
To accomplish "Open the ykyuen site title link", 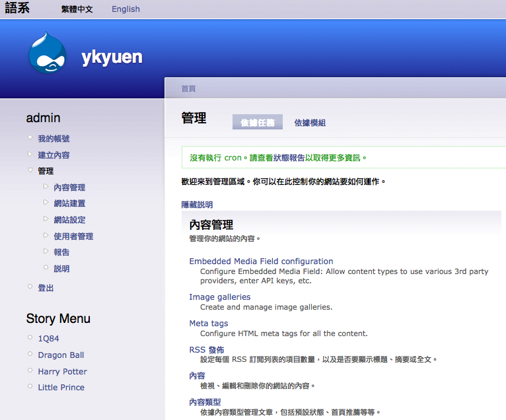I will coord(112,57).
